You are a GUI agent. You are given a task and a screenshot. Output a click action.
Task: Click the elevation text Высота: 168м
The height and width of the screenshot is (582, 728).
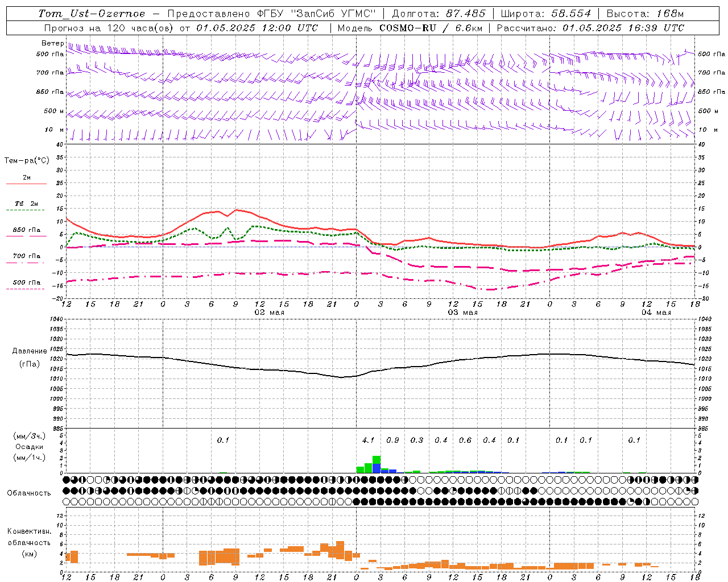(x=645, y=14)
